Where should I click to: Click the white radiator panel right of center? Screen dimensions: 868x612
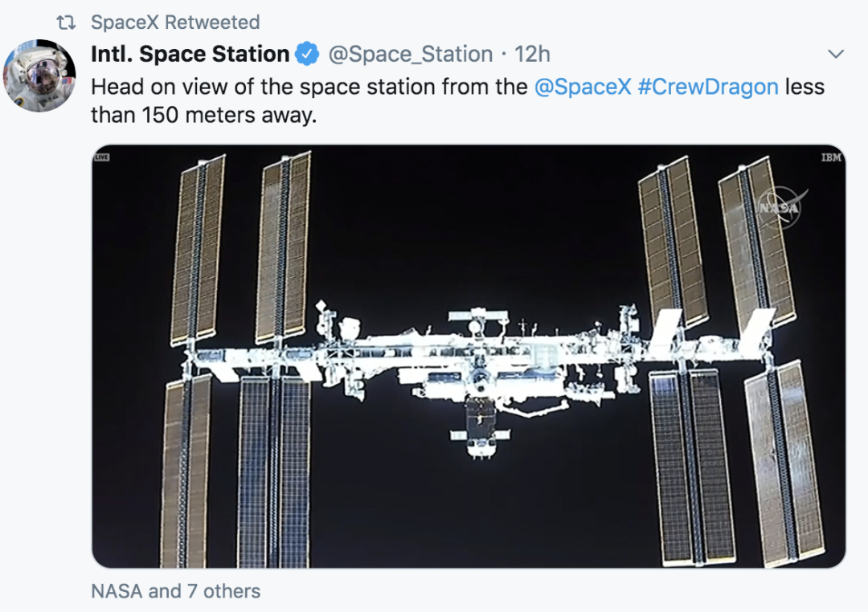point(665,331)
